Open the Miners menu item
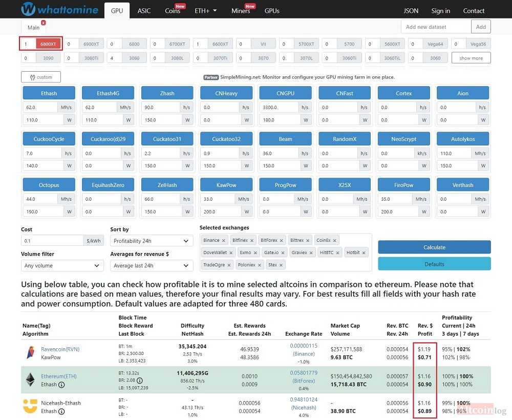Viewport: 512px width, 420px height. click(241, 11)
